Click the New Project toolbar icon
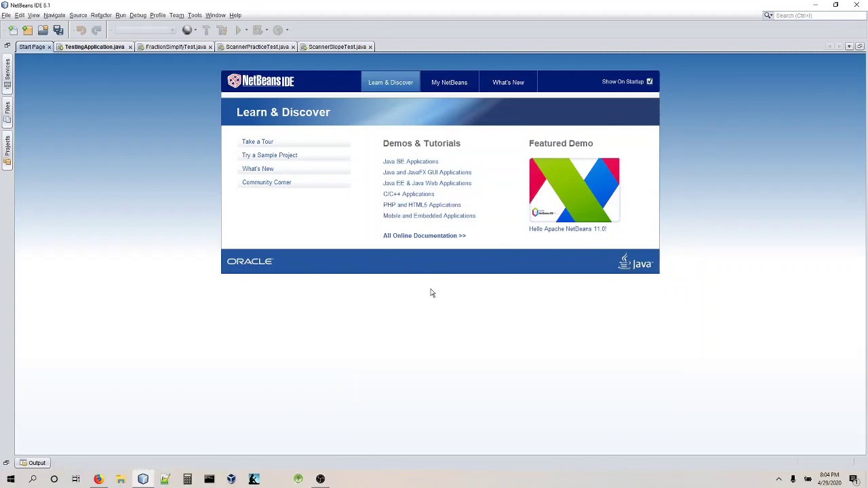The width and height of the screenshot is (868, 488). pyautogui.click(x=27, y=30)
